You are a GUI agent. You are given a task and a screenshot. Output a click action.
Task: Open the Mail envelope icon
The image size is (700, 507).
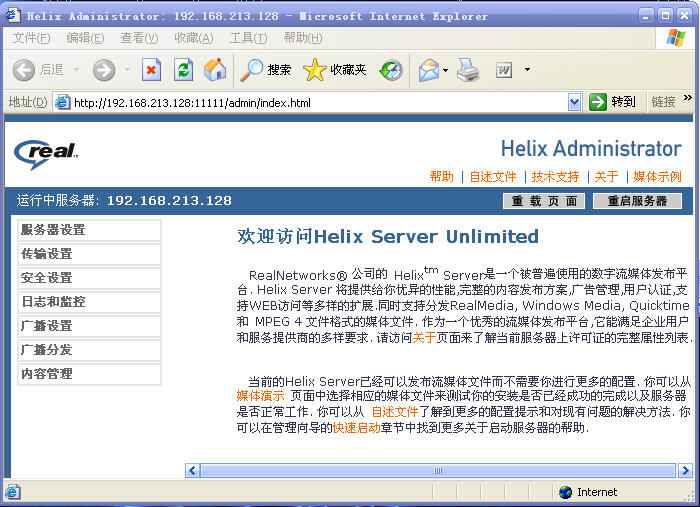coord(429,70)
